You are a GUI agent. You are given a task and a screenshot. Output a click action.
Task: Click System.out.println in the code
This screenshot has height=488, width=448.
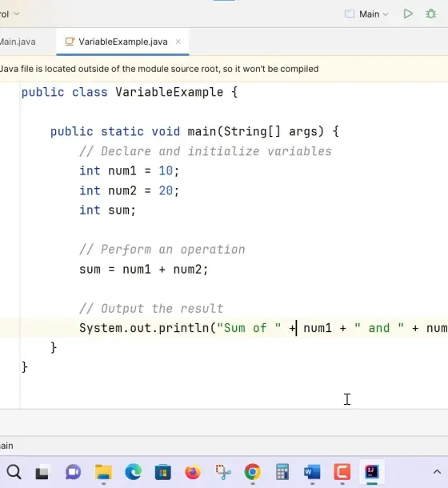(x=144, y=328)
